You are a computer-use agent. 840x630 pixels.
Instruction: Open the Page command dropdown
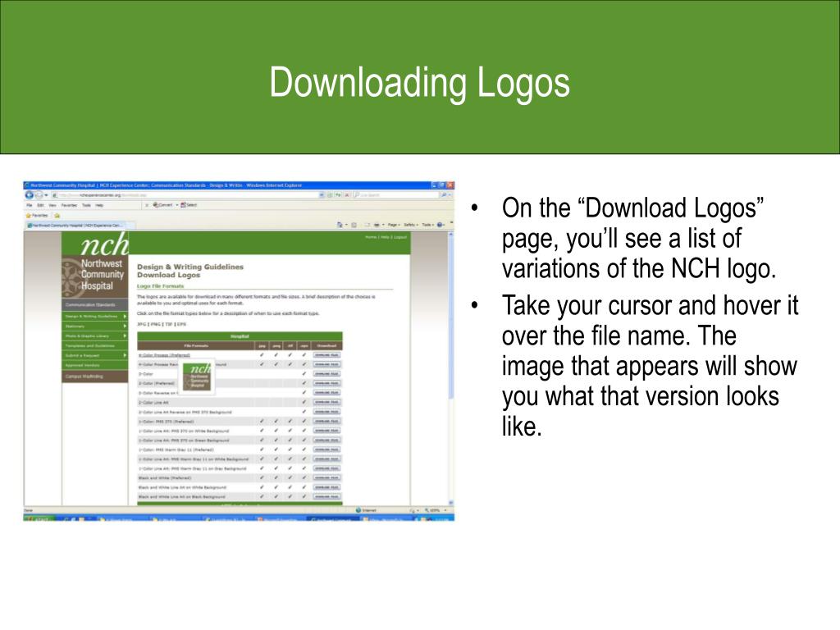point(394,225)
